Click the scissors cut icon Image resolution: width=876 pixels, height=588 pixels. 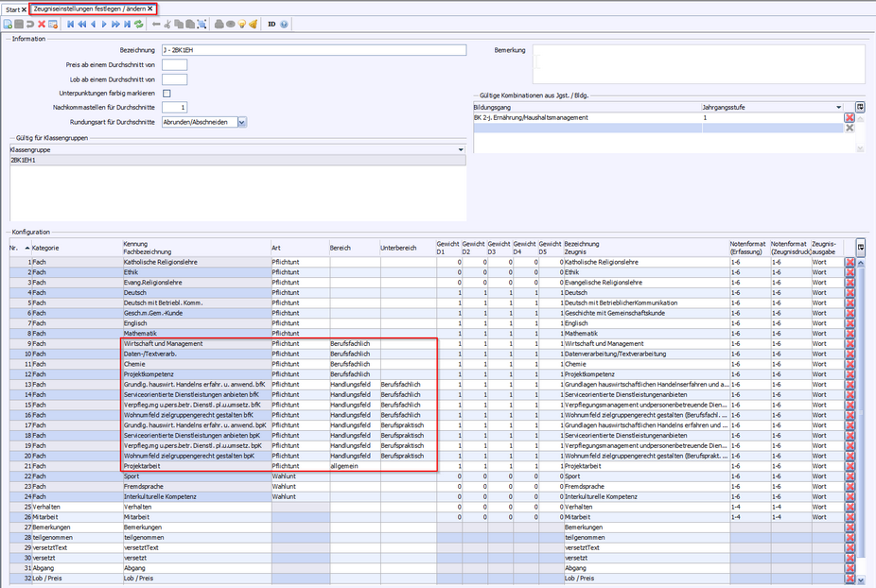coord(168,24)
